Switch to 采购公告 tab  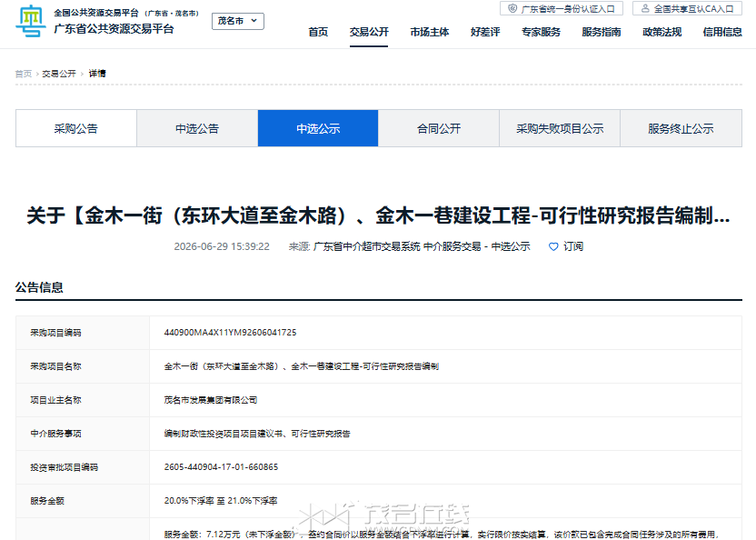pyautogui.click(x=76, y=128)
